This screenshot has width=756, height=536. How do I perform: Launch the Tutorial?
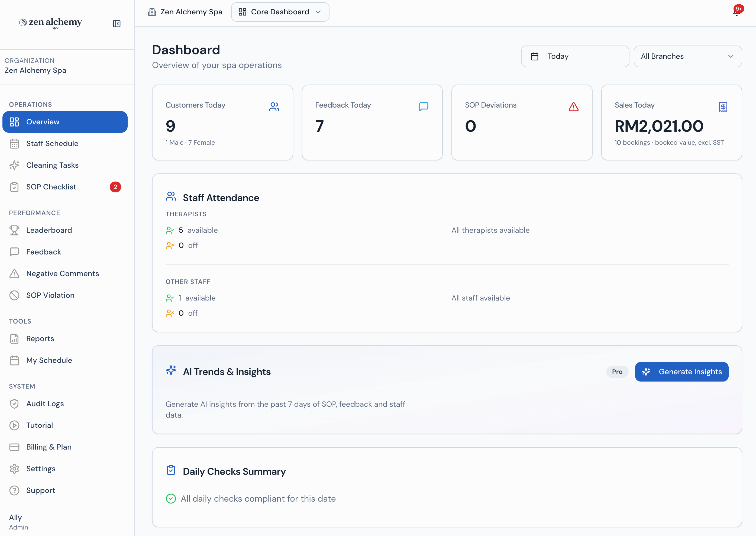coord(65,425)
